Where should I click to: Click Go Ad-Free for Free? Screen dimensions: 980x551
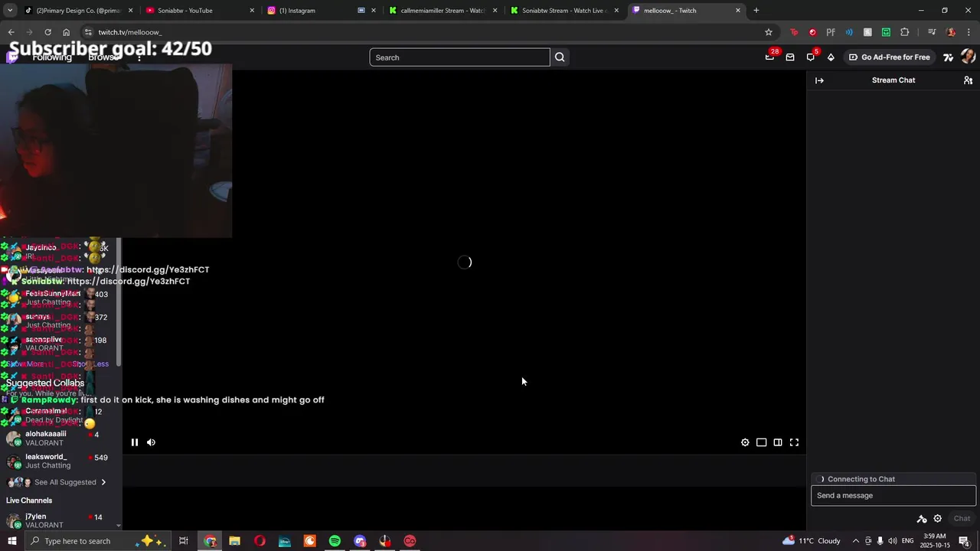click(x=889, y=57)
